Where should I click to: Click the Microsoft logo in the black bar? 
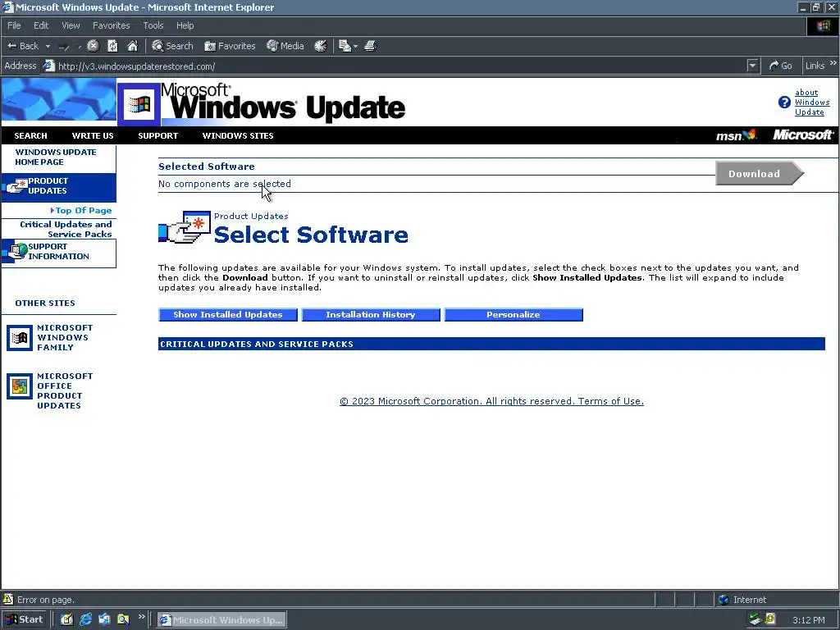click(x=803, y=135)
